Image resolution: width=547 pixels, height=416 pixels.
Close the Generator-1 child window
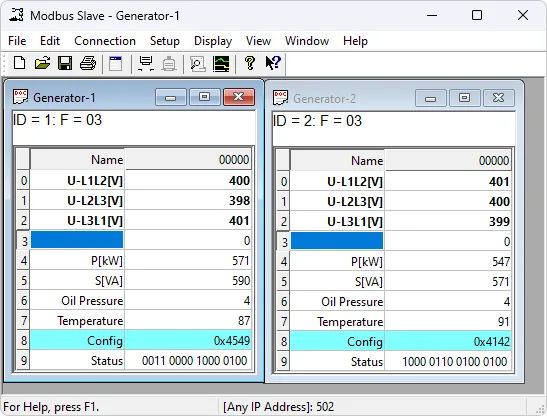pyautogui.click(x=239, y=97)
